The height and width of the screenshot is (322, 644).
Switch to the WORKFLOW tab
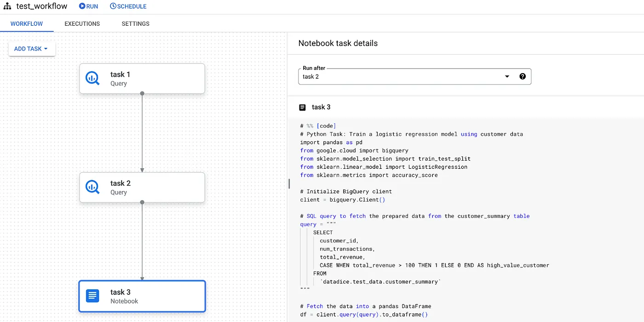click(27, 23)
